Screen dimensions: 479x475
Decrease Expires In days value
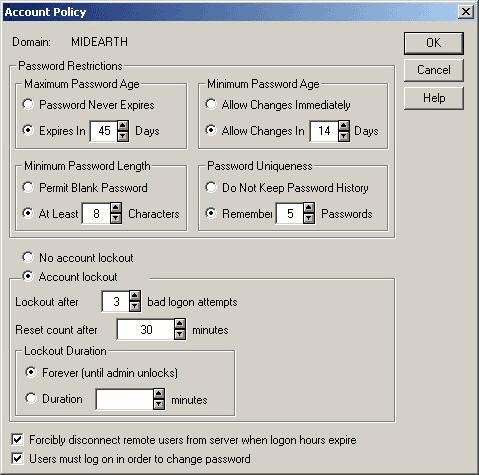123,136
